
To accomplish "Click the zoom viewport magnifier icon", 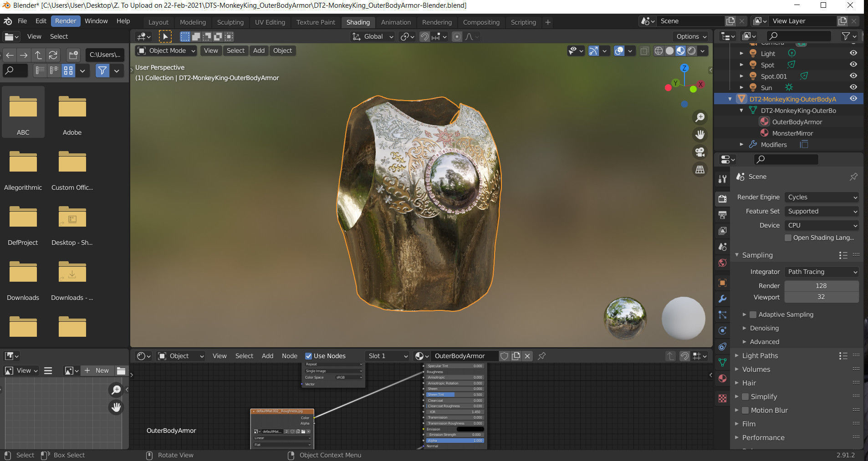I will pyautogui.click(x=700, y=117).
